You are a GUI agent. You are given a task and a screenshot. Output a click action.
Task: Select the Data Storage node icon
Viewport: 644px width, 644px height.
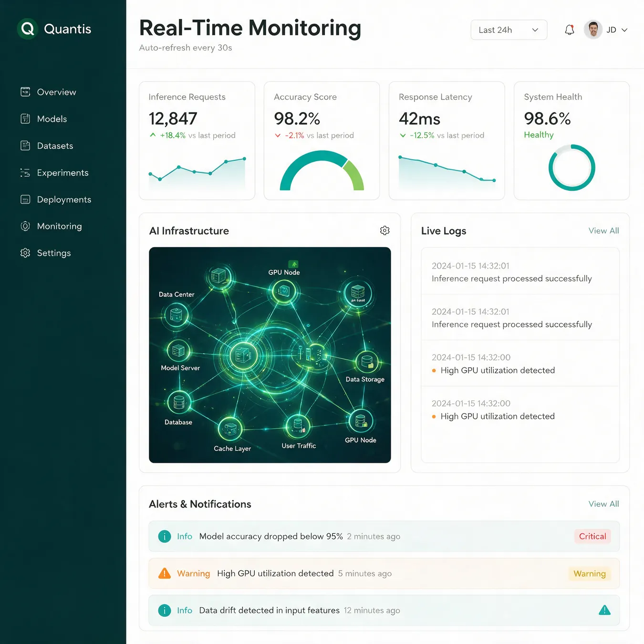367,362
